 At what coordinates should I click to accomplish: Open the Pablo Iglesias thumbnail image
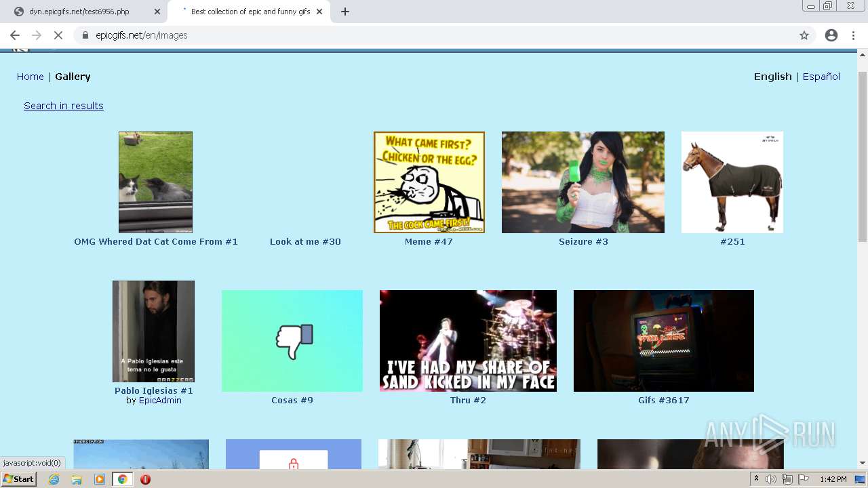tap(153, 331)
